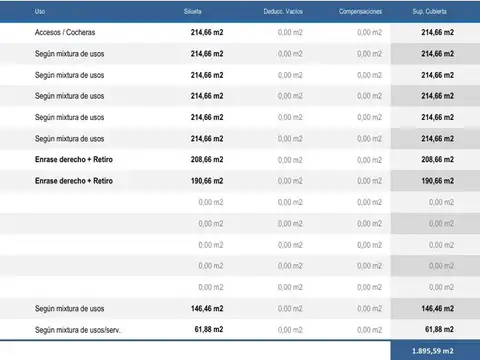
Task: Click the 146,46 m2 value under Sup. Cubierta
Action: pos(437,309)
